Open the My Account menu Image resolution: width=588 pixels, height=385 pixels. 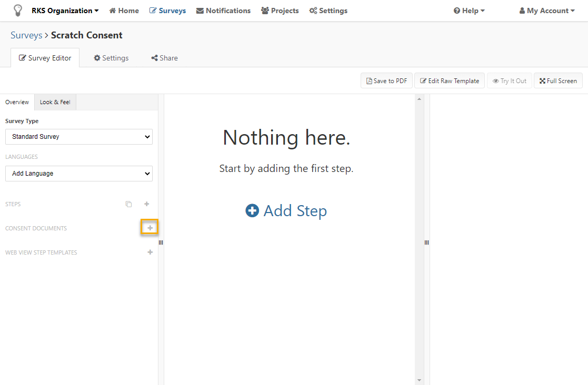547,11
